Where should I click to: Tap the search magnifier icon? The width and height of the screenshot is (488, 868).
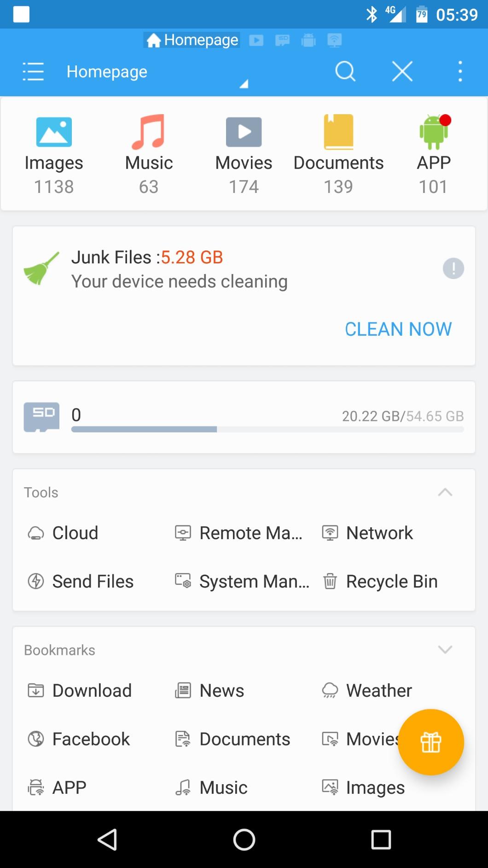[x=345, y=71]
